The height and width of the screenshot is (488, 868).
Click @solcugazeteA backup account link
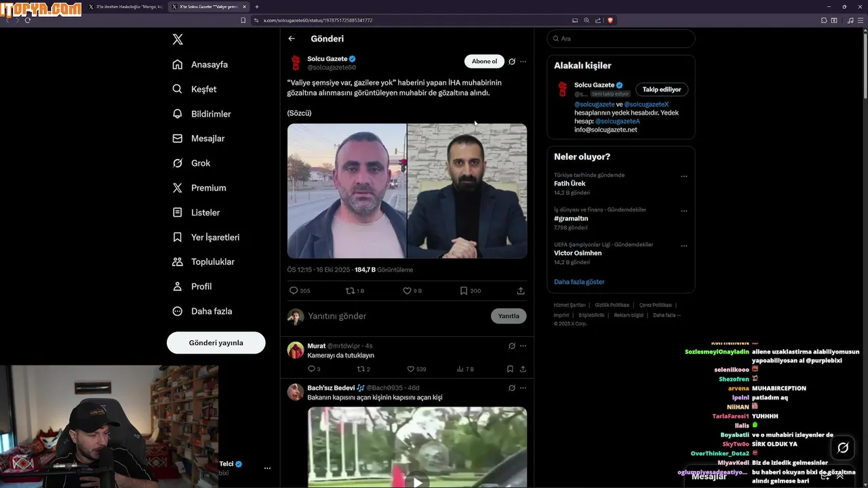point(618,121)
